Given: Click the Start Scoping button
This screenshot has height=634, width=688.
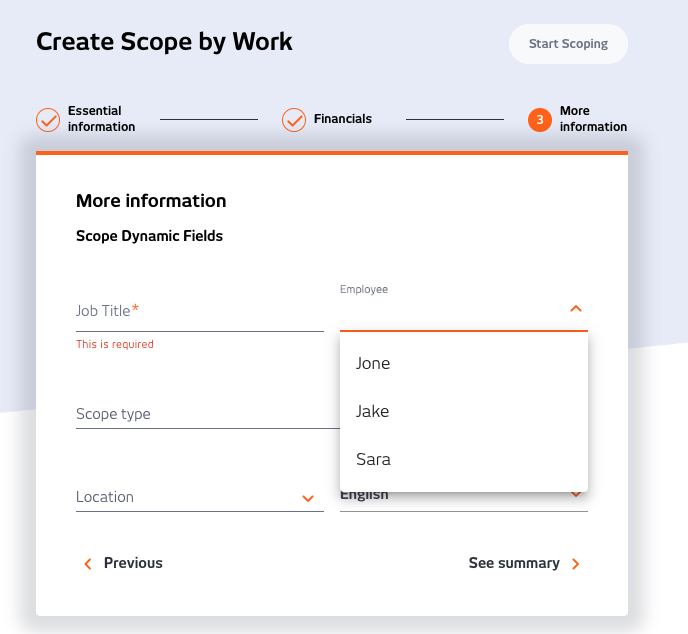Looking at the screenshot, I should pyautogui.click(x=568, y=44).
